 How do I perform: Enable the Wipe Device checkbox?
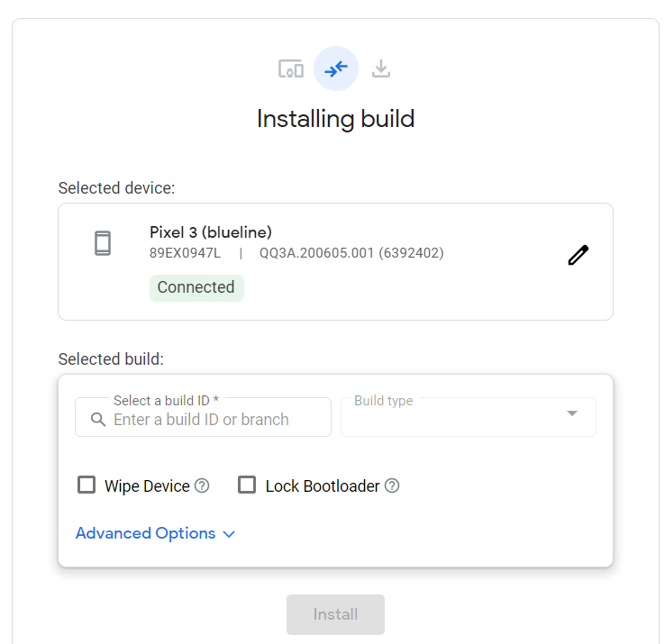point(87,485)
